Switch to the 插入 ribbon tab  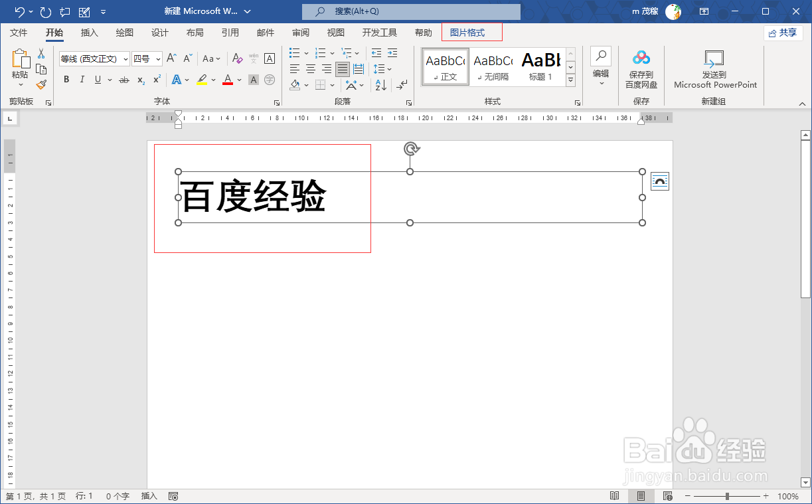(90, 32)
